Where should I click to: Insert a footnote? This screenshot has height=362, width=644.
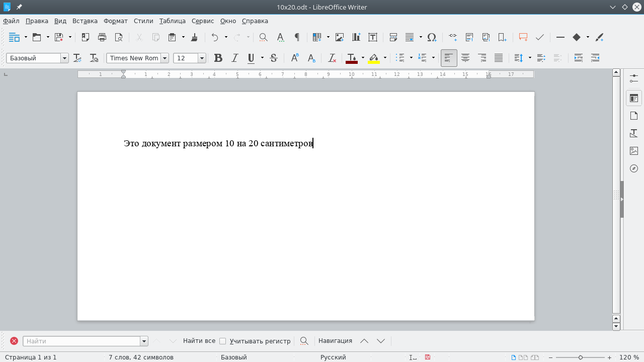coord(469,37)
